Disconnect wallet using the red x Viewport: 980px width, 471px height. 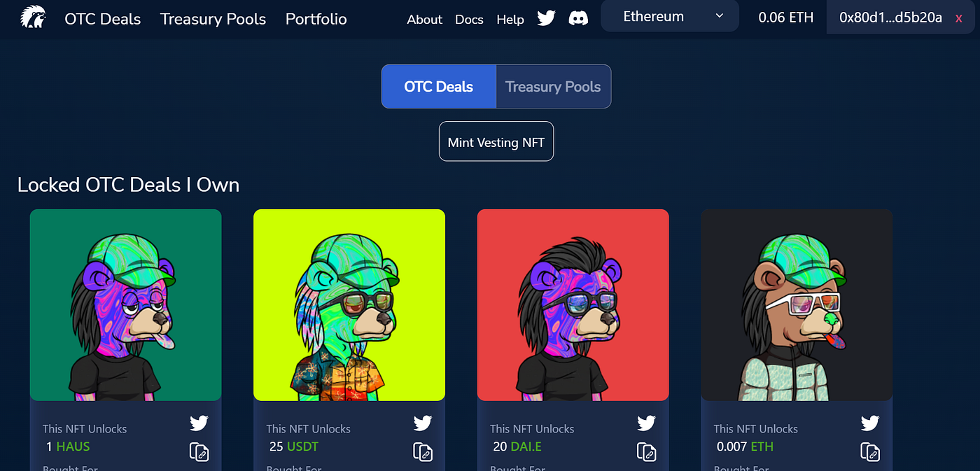tap(959, 18)
